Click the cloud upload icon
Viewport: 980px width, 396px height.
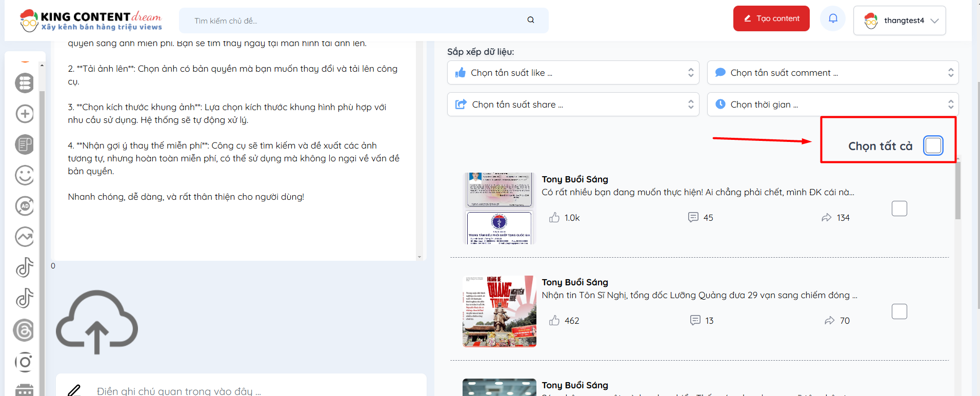(97, 322)
